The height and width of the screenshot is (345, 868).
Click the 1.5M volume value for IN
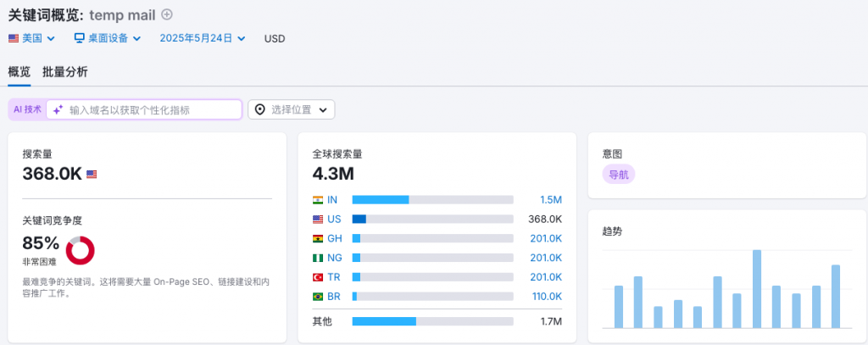[x=551, y=200]
